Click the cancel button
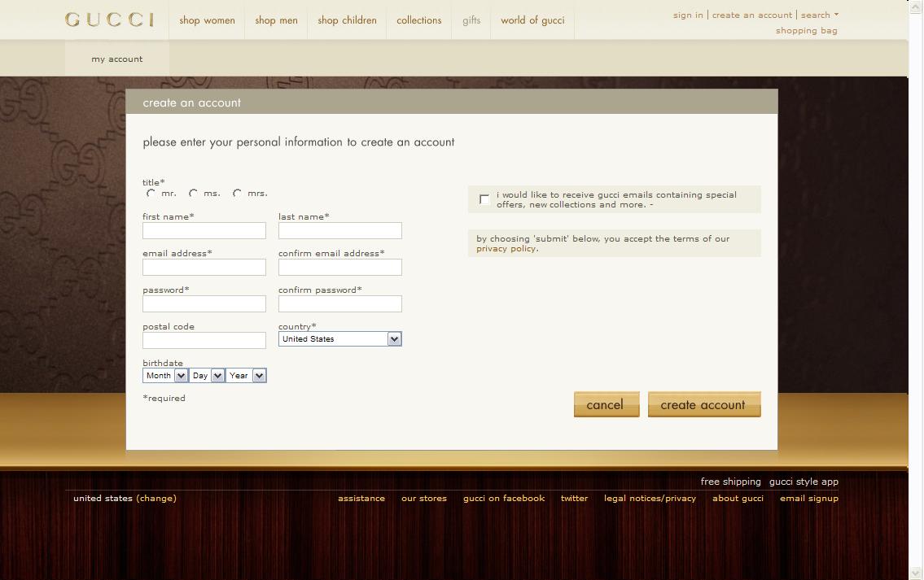The image size is (924, 580). (x=607, y=404)
